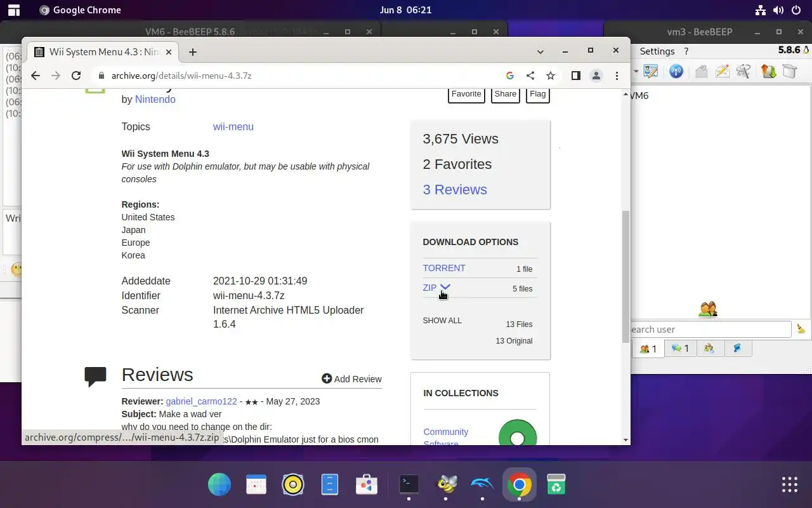This screenshot has height=508, width=812.
Task: Edit your profile in vm3 BeeBEEP toolbar
Action: (x=651, y=72)
